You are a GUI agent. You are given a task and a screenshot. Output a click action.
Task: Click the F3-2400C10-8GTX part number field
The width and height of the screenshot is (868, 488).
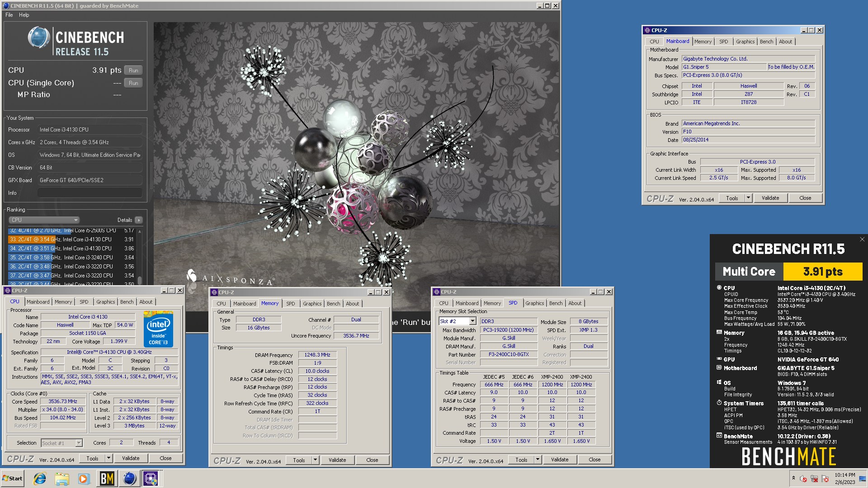(509, 354)
